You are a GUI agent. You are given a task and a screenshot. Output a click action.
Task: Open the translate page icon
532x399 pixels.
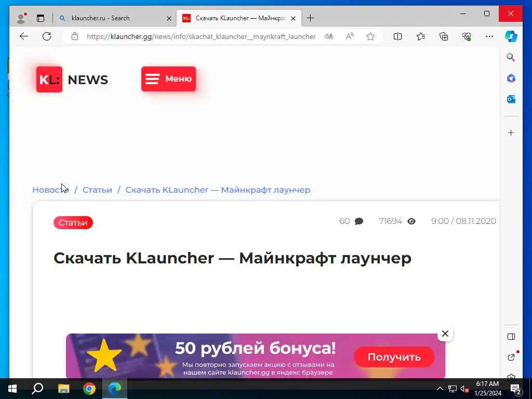[329, 36]
